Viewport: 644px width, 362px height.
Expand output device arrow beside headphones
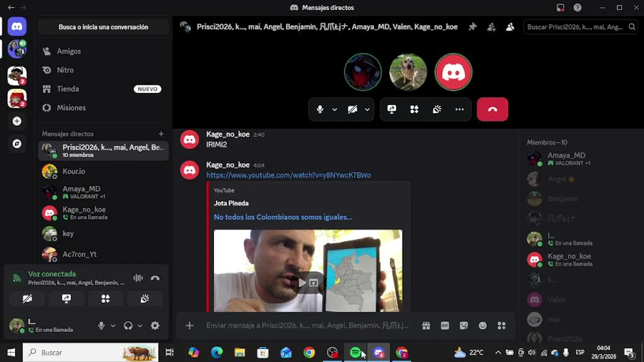click(140, 325)
